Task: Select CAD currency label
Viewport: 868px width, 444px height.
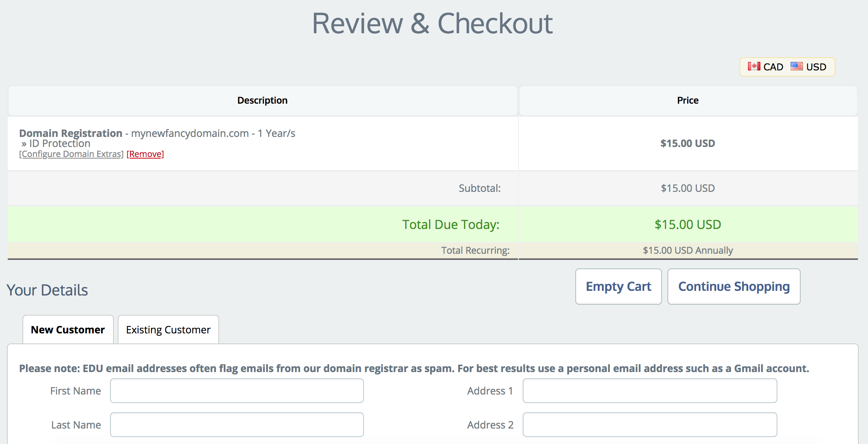Action: point(773,67)
